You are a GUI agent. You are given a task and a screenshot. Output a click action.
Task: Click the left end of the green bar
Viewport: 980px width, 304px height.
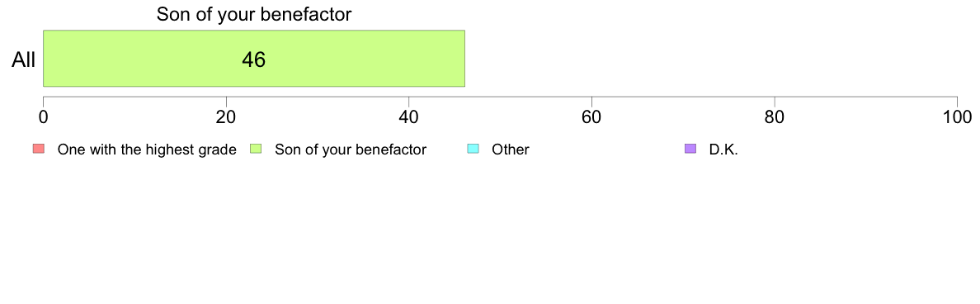(45, 58)
